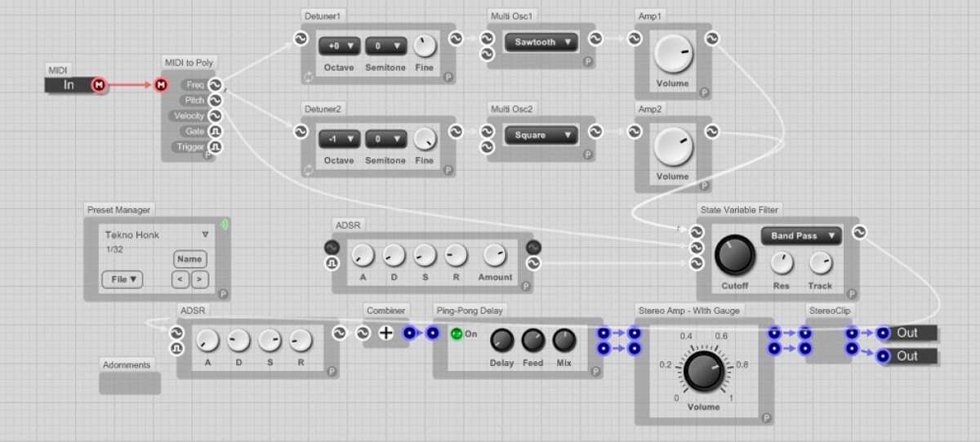Click the red MIDI In output connector
The width and height of the screenshot is (980, 442).
pos(99,85)
